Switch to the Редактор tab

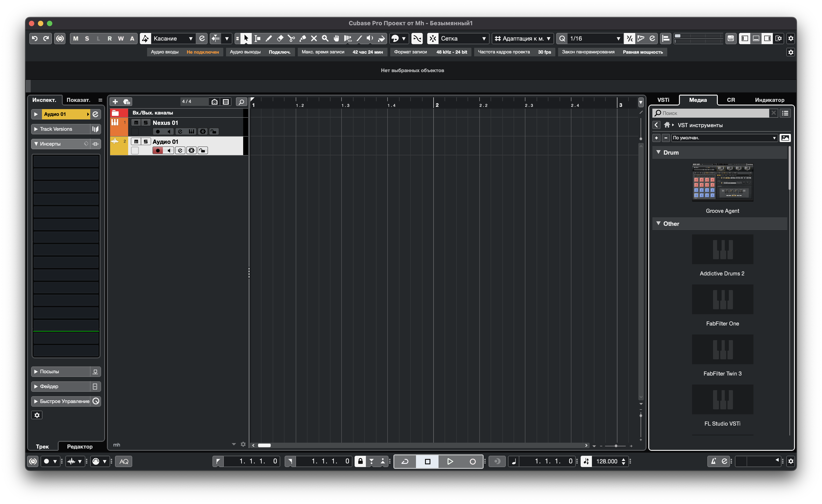(80, 446)
